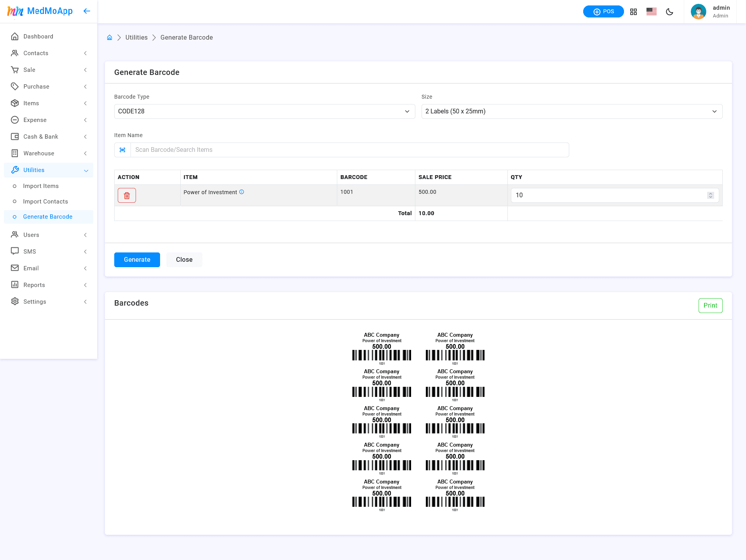
Task: Click Warehouse building icon
Action: 15,153
